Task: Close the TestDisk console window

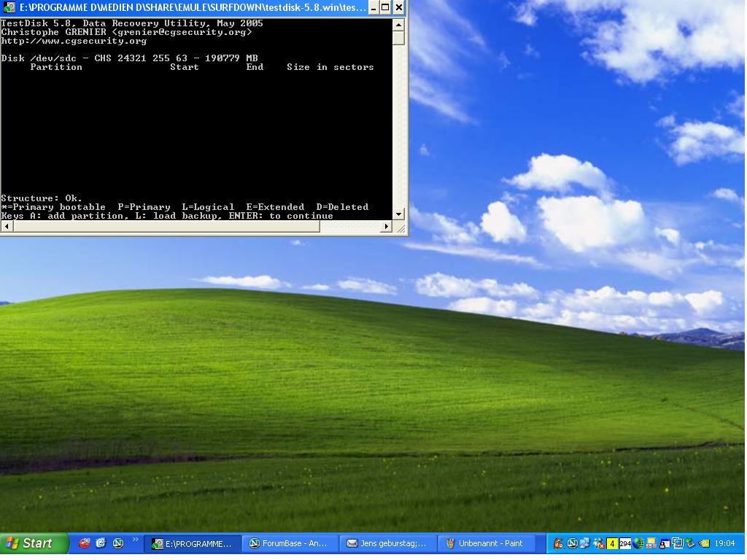Action: (399, 7)
